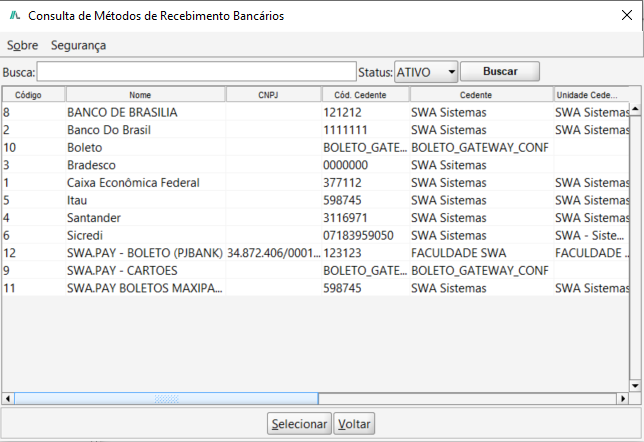
Task: Click horizontal scrollbar right arrow
Action: [623, 398]
